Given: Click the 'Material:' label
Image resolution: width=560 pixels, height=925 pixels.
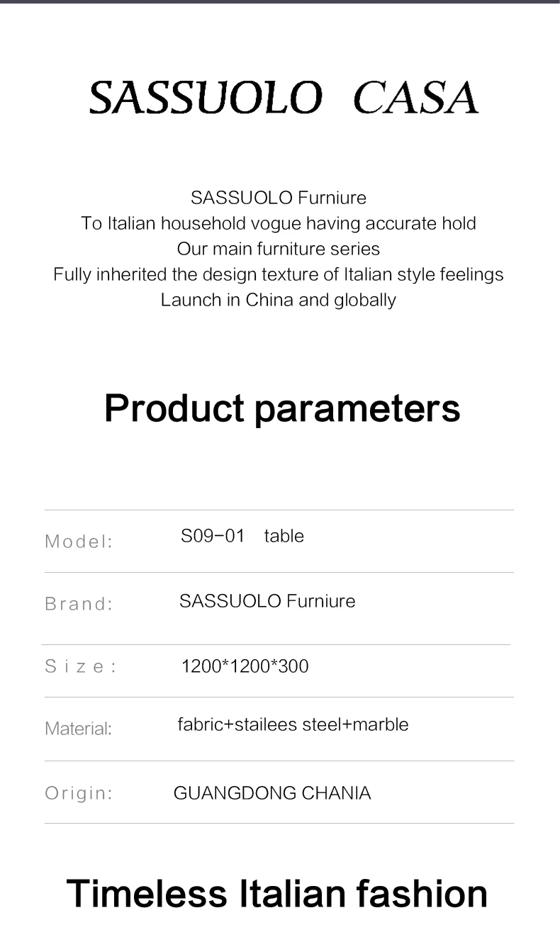Looking at the screenshot, I should coord(78,729).
